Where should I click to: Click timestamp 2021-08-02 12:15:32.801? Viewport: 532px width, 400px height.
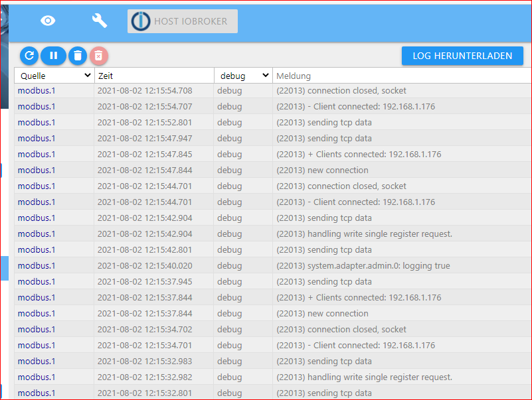pyautogui.click(x=145, y=393)
